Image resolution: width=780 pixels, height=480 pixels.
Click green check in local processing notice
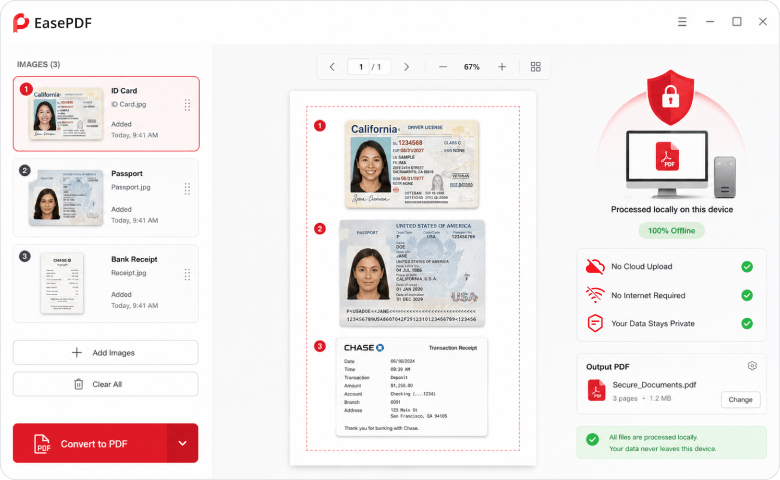tap(592, 439)
